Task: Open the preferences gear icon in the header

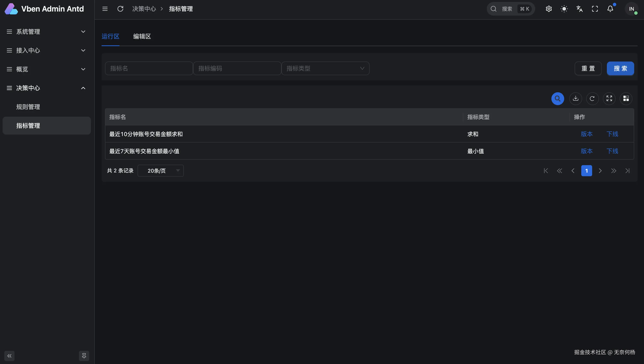Action: (x=548, y=9)
